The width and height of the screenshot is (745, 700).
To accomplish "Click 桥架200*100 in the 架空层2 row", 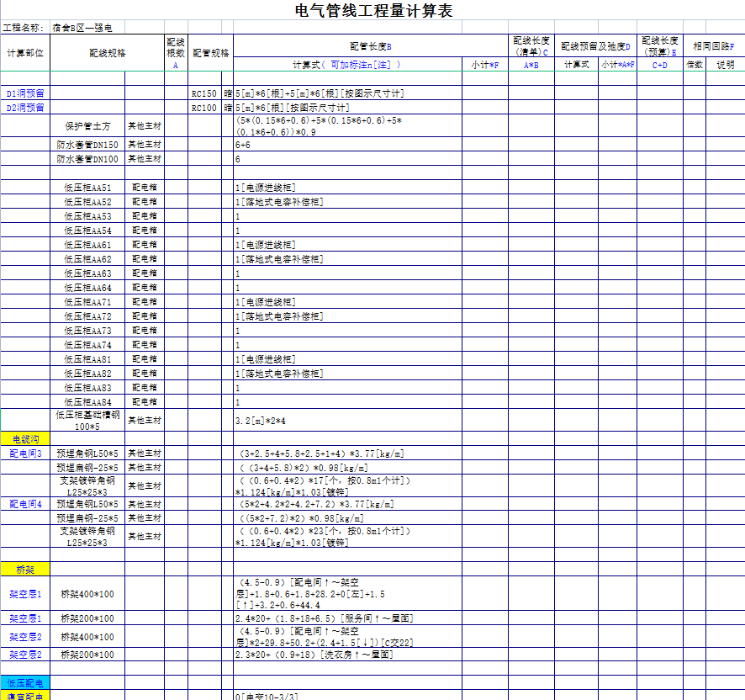I will tap(87, 655).
